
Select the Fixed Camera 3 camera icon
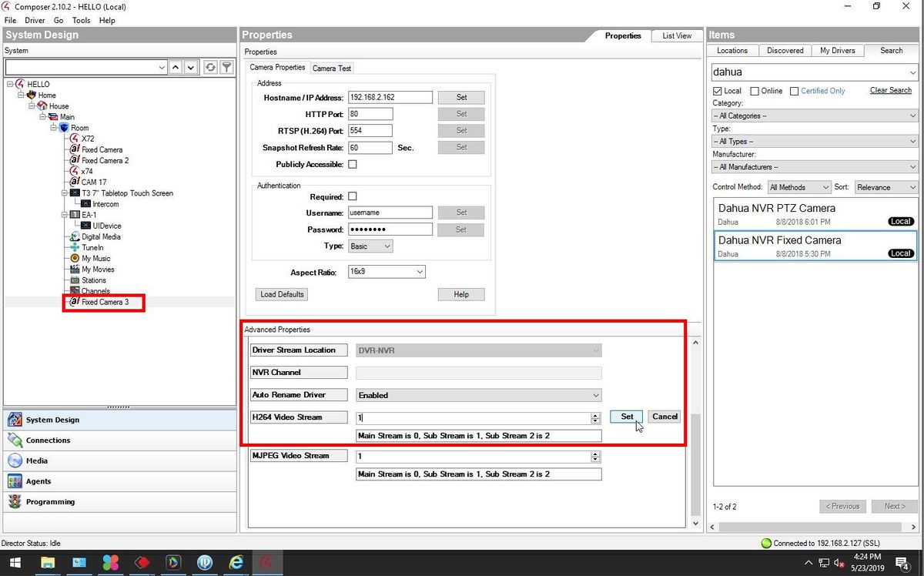pyautogui.click(x=75, y=302)
